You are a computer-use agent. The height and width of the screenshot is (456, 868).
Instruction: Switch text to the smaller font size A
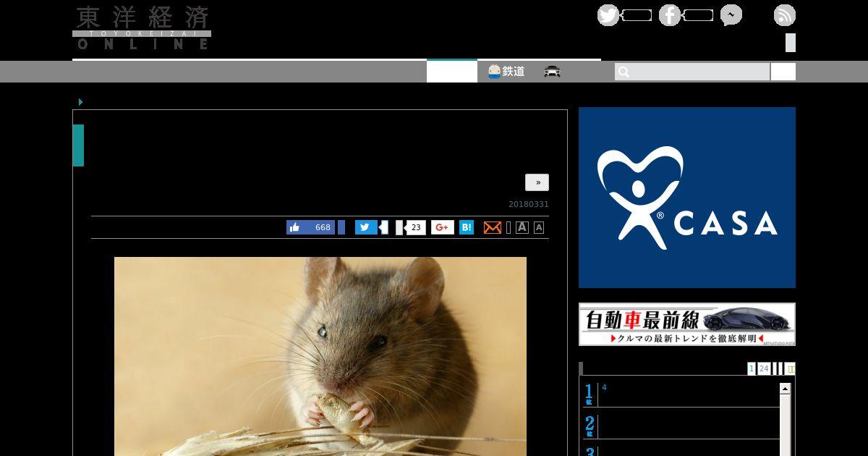(539, 227)
